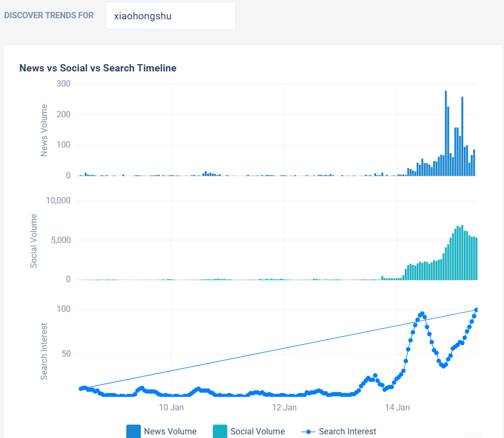This screenshot has height=438, width=504.
Task: Click the 12 Jan x-axis label
Action: pyautogui.click(x=284, y=407)
